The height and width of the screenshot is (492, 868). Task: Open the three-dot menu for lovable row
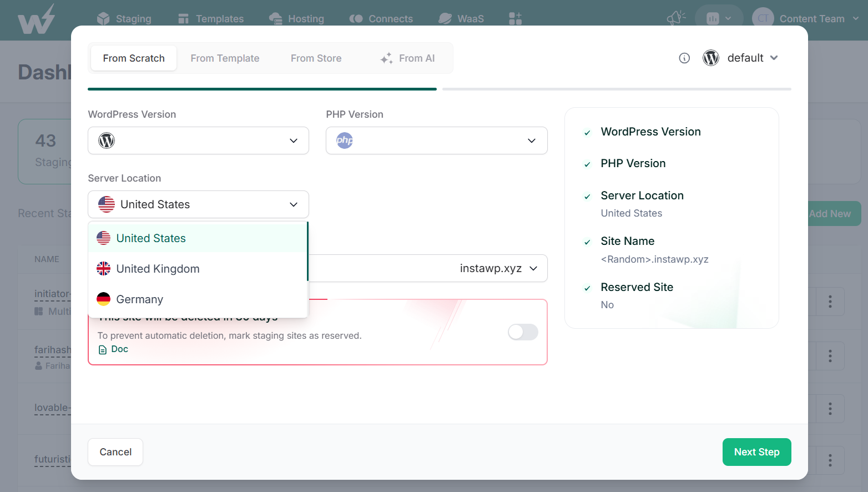pyautogui.click(x=830, y=409)
